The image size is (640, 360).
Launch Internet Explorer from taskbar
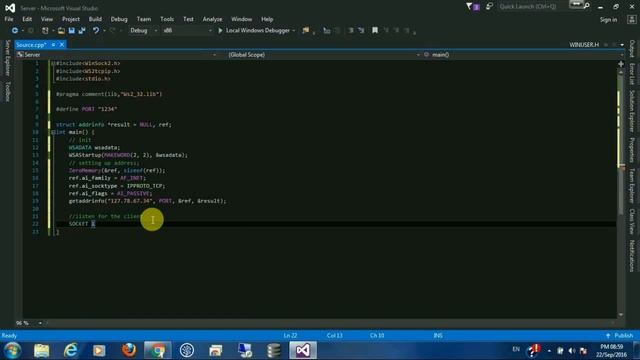click(x=71, y=350)
